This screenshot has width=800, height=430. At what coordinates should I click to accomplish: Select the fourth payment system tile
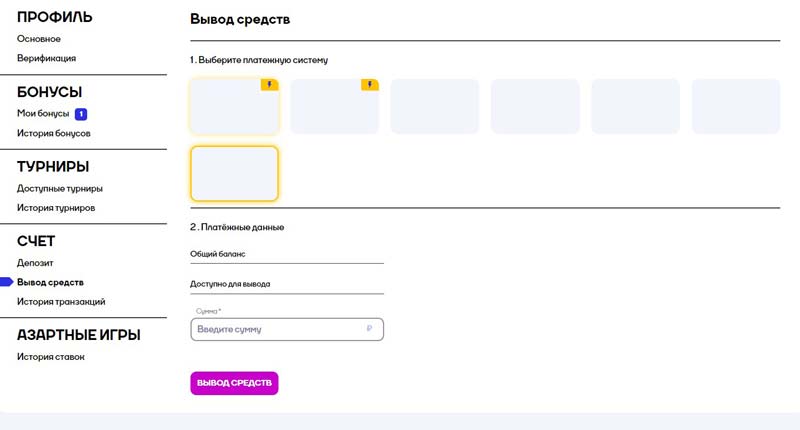(535, 106)
